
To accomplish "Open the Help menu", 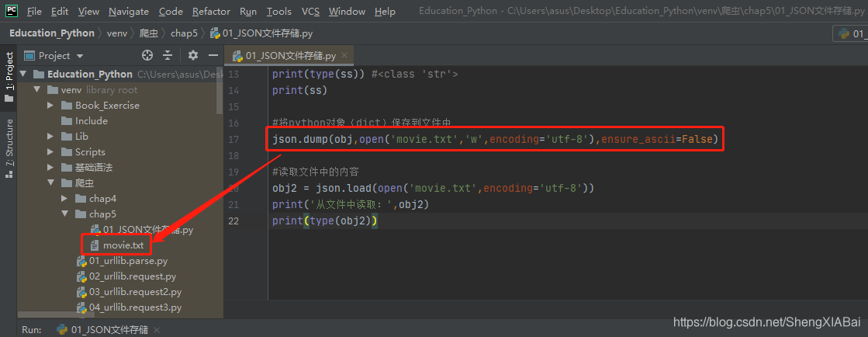I will [x=385, y=11].
